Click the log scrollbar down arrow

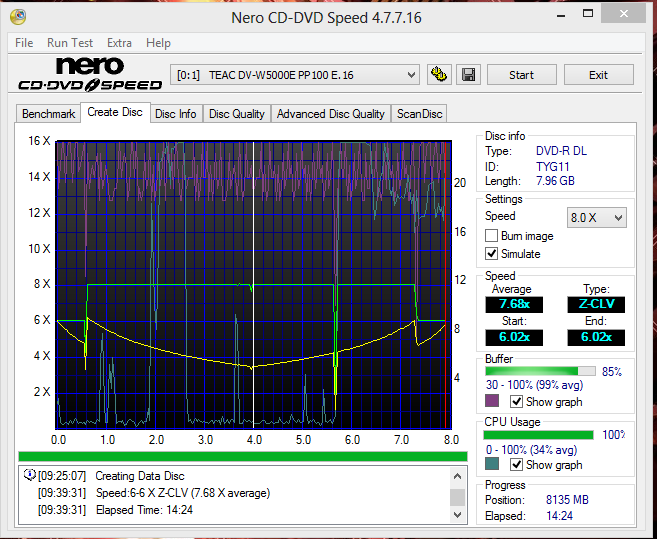tap(457, 514)
